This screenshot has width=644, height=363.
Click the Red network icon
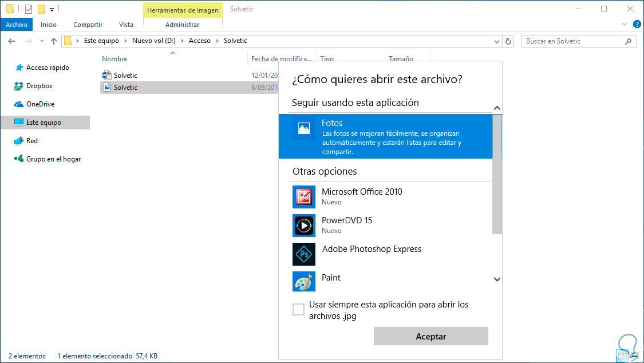click(18, 141)
